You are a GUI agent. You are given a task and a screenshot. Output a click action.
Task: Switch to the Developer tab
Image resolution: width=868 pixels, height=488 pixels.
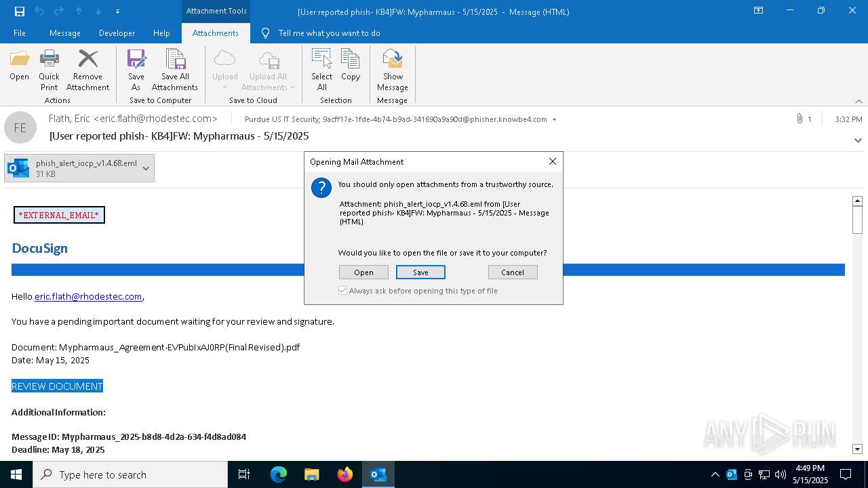tap(117, 33)
